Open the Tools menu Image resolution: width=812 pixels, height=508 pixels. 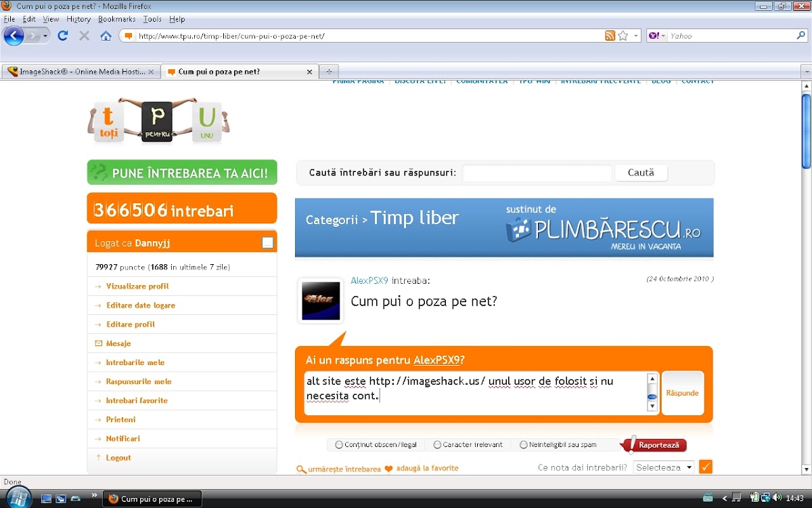point(152,19)
